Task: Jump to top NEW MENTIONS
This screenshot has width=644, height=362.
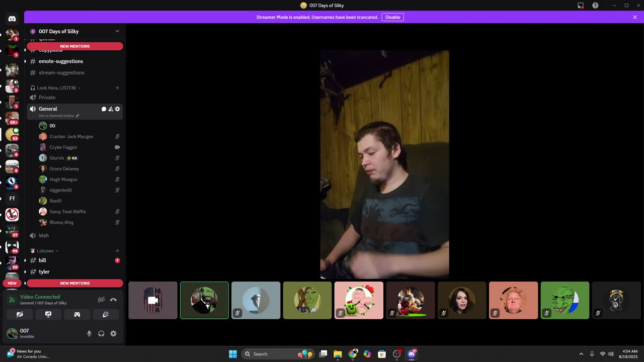Action: click(x=75, y=46)
